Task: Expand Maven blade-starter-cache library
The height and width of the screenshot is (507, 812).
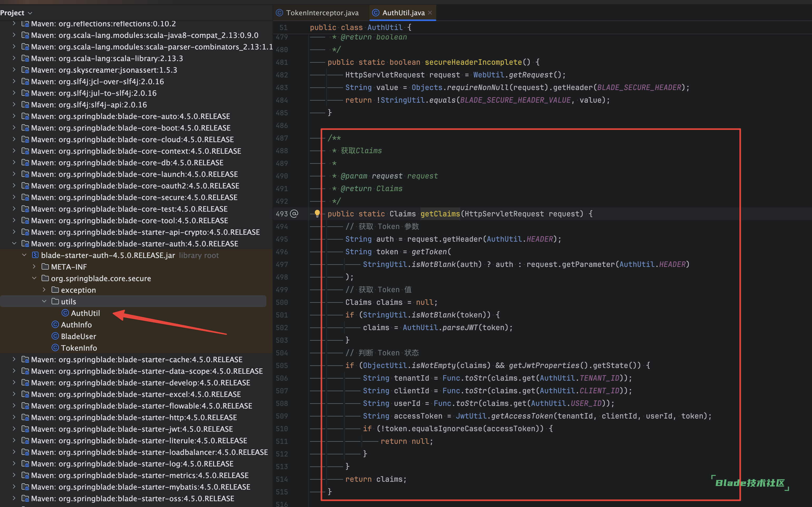Action: tap(14, 359)
